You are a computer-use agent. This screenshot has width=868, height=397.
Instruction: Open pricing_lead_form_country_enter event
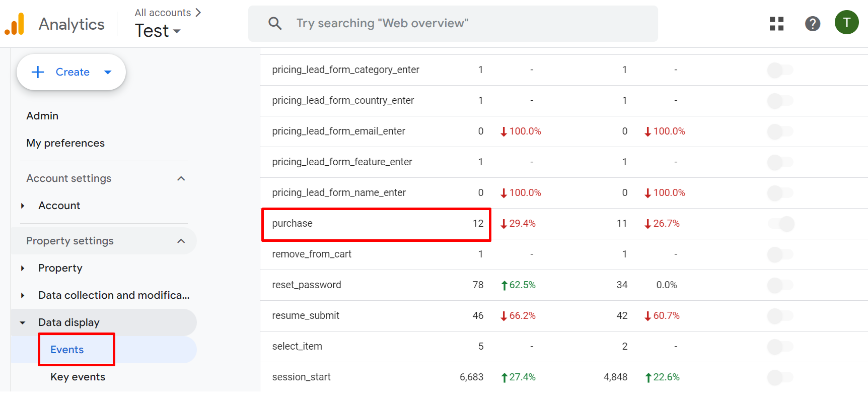(343, 100)
